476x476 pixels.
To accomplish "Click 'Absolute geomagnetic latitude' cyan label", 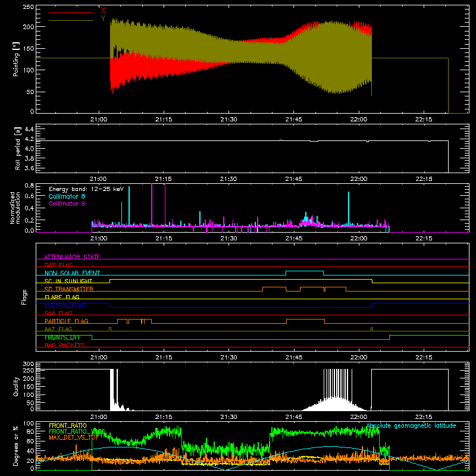I will [411, 425].
